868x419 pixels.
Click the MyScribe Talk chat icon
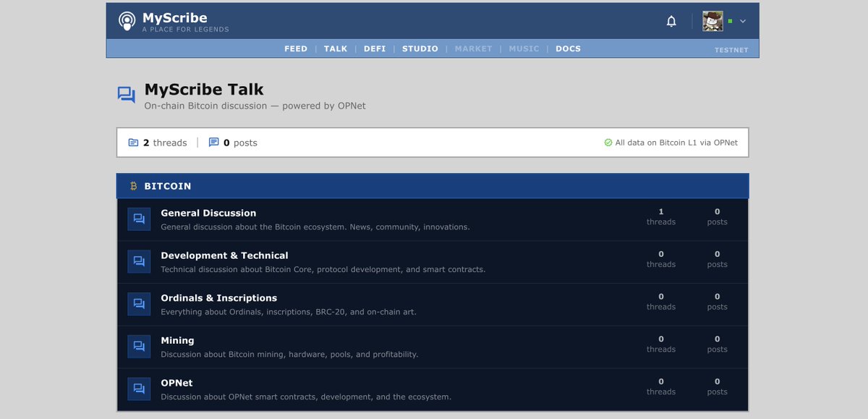tap(127, 95)
